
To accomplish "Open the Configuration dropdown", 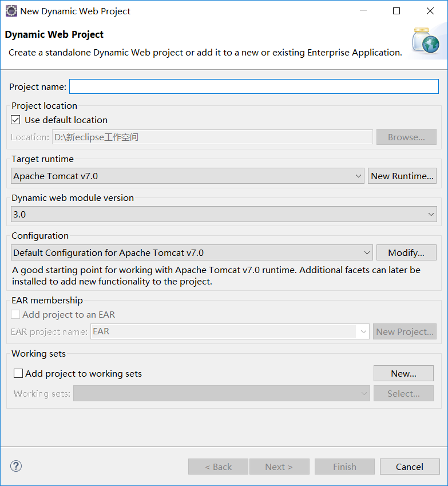I will [192, 252].
